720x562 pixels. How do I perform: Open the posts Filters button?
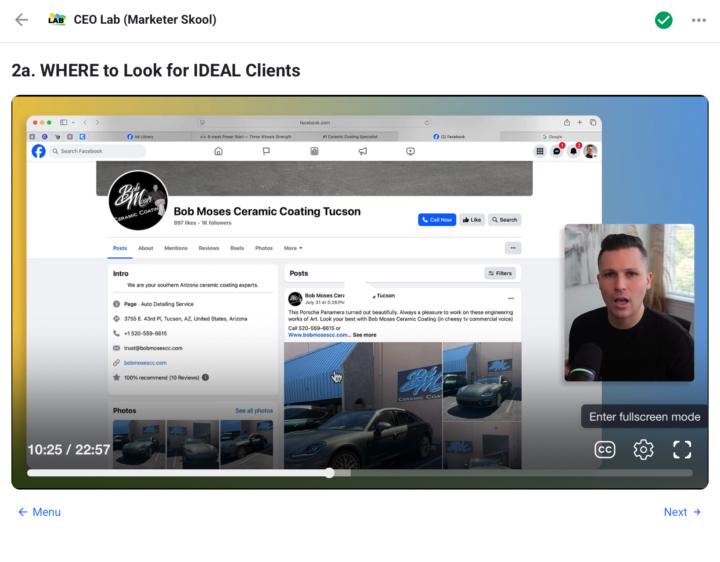point(500,273)
